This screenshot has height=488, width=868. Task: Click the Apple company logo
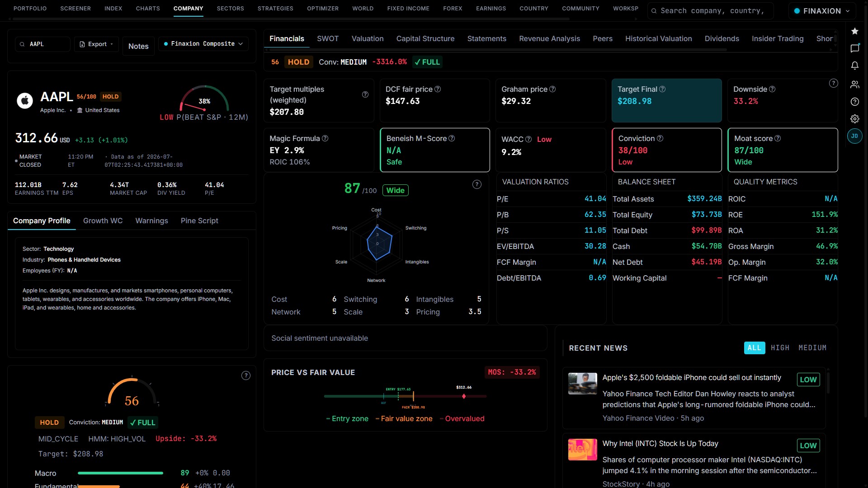tap(25, 101)
